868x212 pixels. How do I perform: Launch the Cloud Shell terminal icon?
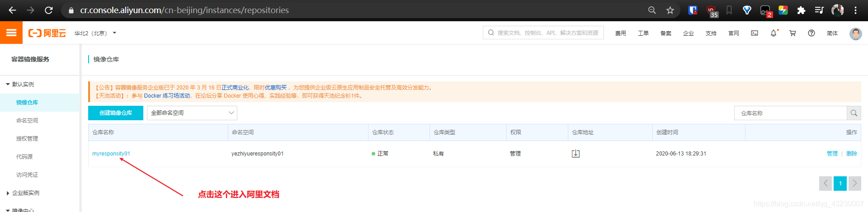(755, 33)
